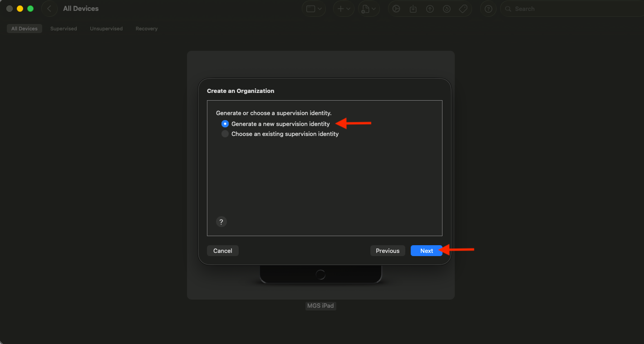Expand the Add (+) dropdown menu
Image resolution: width=644 pixels, height=344 pixels.
pyautogui.click(x=343, y=9)
